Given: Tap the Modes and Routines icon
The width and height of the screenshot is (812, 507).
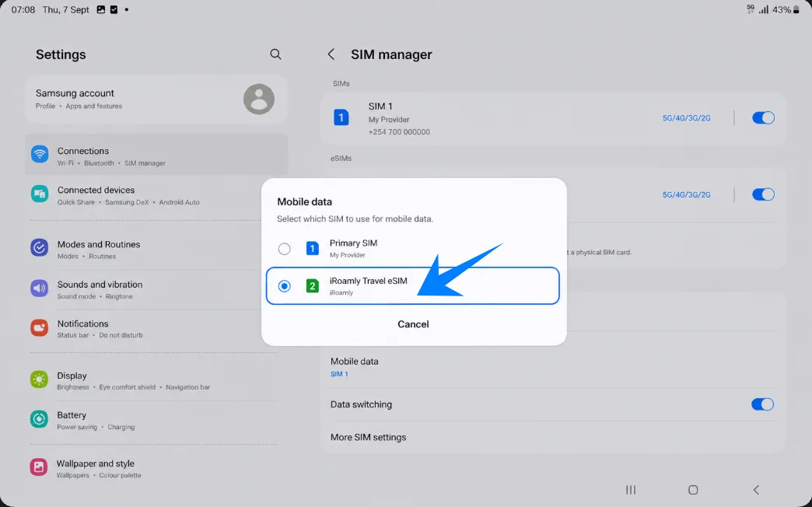Looking at the screenshot, I should 40,247.
